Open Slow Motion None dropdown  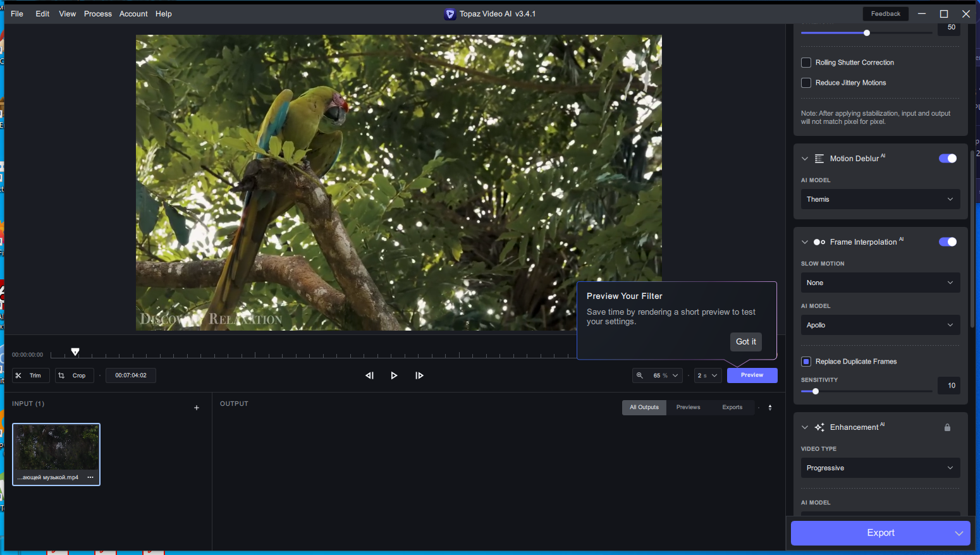(880, 283)
